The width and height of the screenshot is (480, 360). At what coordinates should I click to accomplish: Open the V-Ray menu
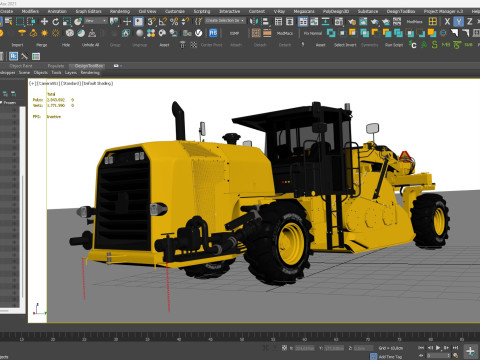tap(279, 11)
